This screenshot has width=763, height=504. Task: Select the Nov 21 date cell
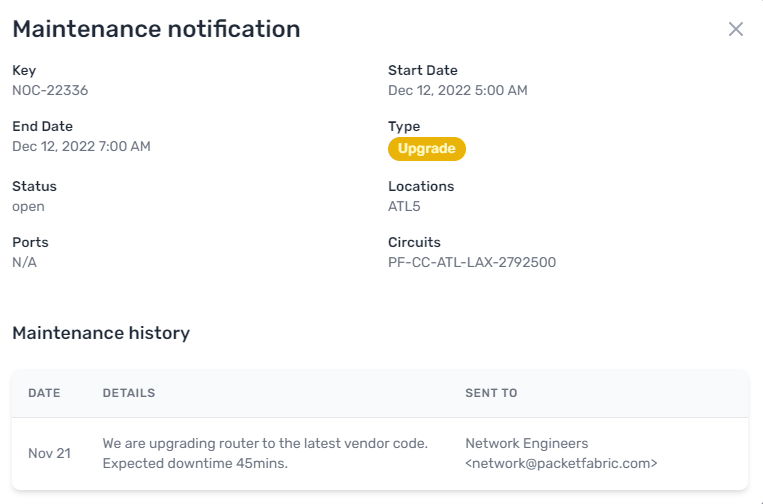(49, 453)
